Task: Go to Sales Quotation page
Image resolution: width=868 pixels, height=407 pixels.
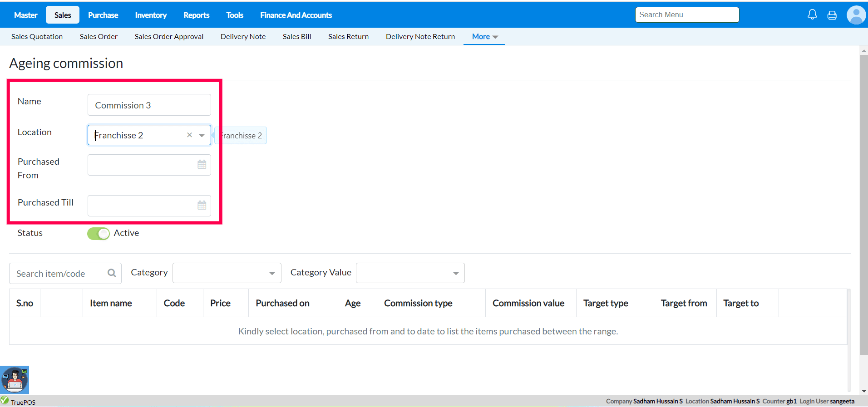Action: tap(37, 36)
